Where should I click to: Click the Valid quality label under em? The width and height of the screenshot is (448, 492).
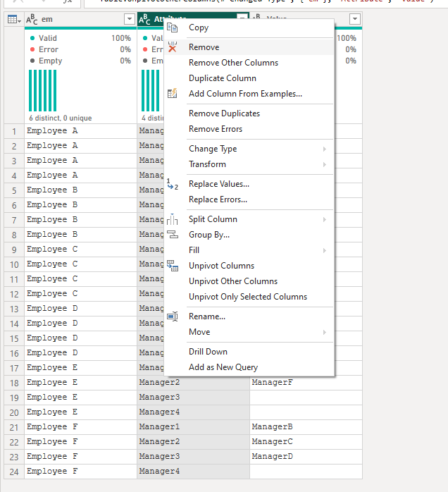[x=48, y=38]
